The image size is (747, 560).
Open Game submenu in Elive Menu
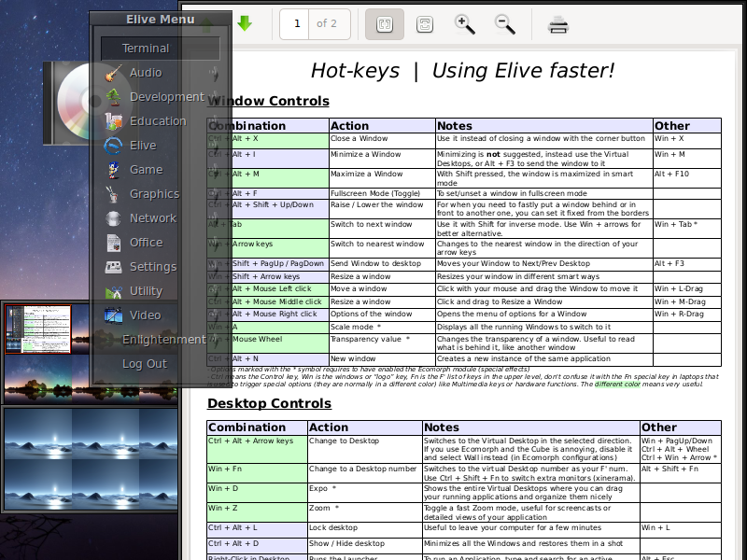click(x=161, y=170)
